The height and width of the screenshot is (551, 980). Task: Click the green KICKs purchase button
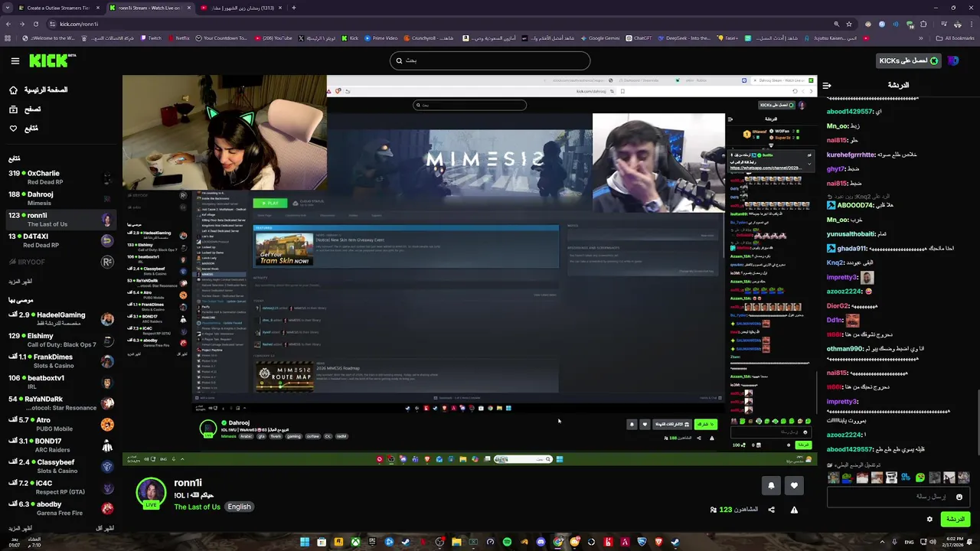(908, 60)
